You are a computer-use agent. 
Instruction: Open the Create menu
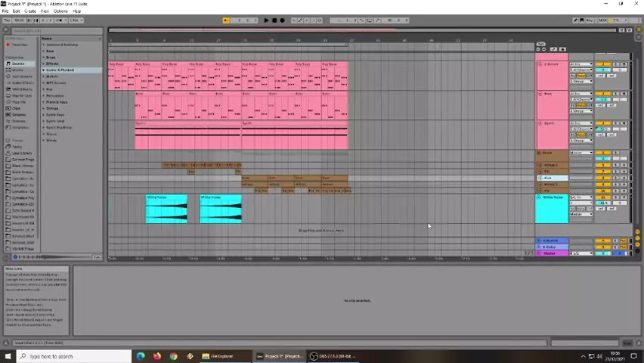(x=30, y=11)
